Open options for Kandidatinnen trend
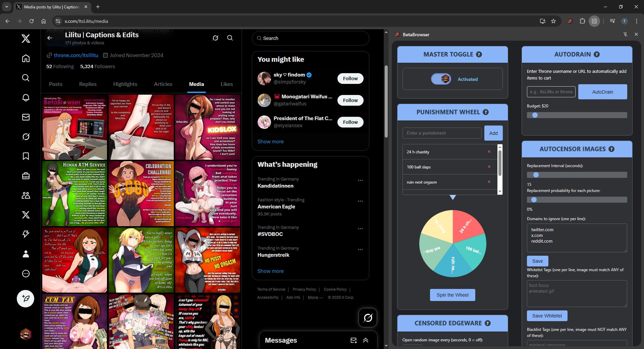Screen dimensions: 644x349 click(360, 180)
